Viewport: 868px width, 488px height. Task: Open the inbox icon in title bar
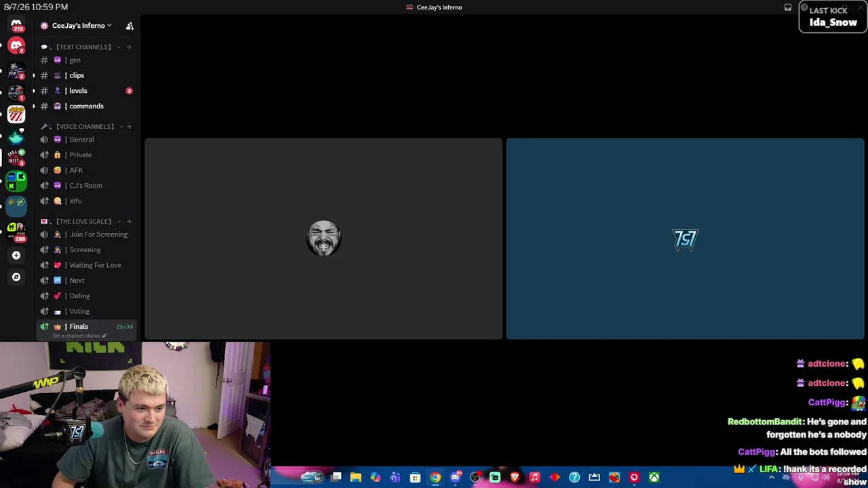[788, 7]
